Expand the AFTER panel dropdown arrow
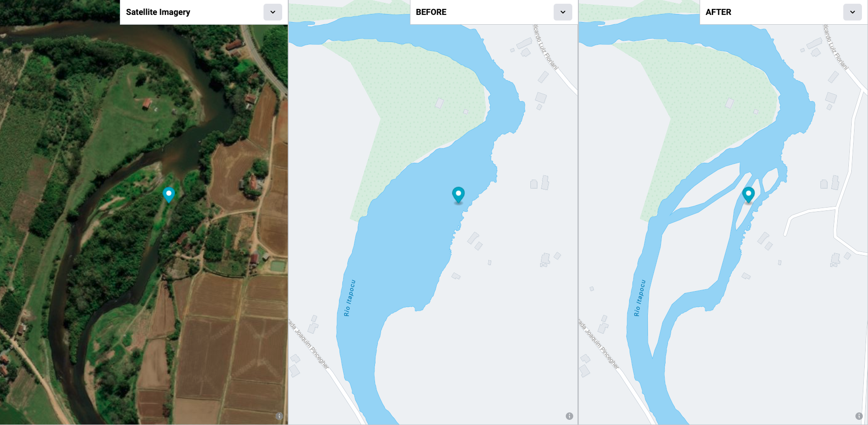This screenshot has width=868, height=425. pos(853,12)
